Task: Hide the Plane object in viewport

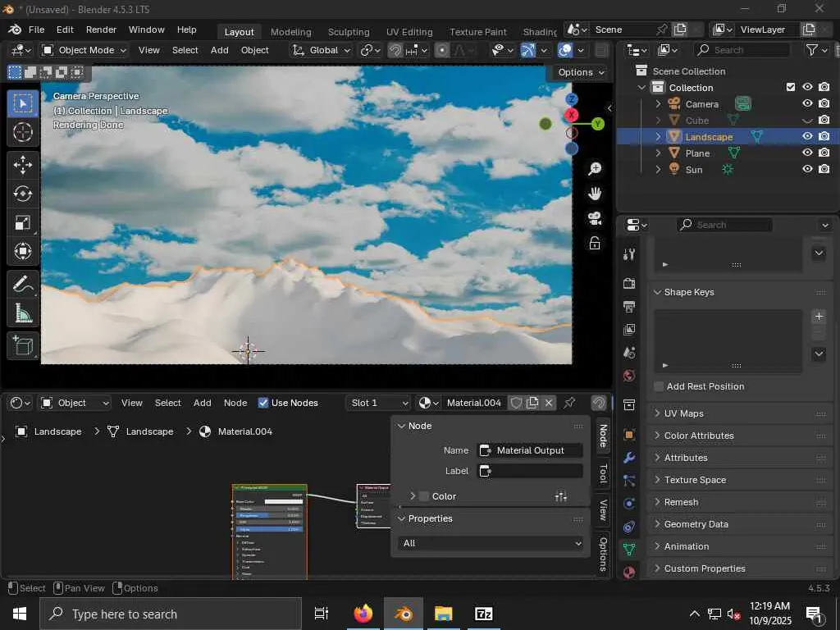Action: (807, 153)
